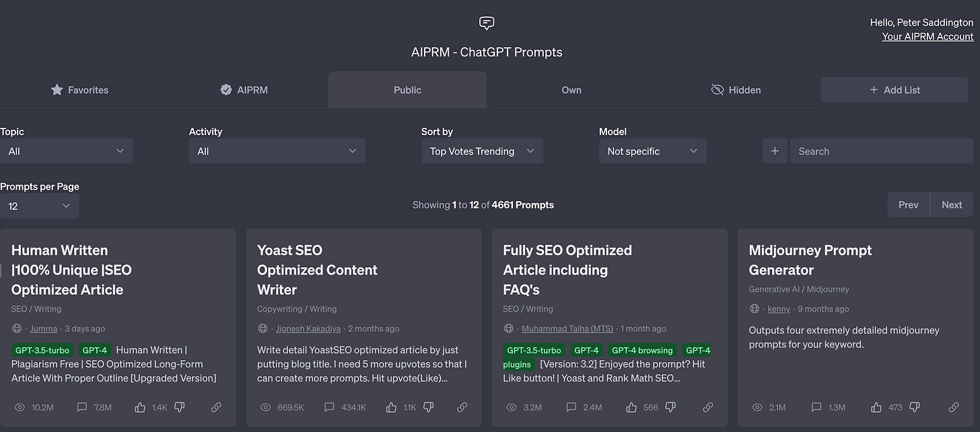Copy link of Human Written SEO prompt
The height and width of the screenshot is (432, 980).
tap(216, 407)
